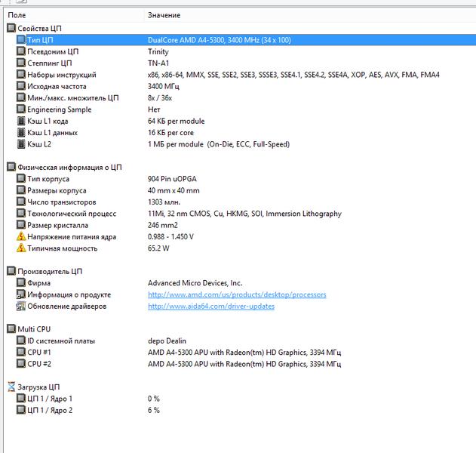
Task: Click the ЦП 1 / Ядро 2 icon
Action: 21,410
